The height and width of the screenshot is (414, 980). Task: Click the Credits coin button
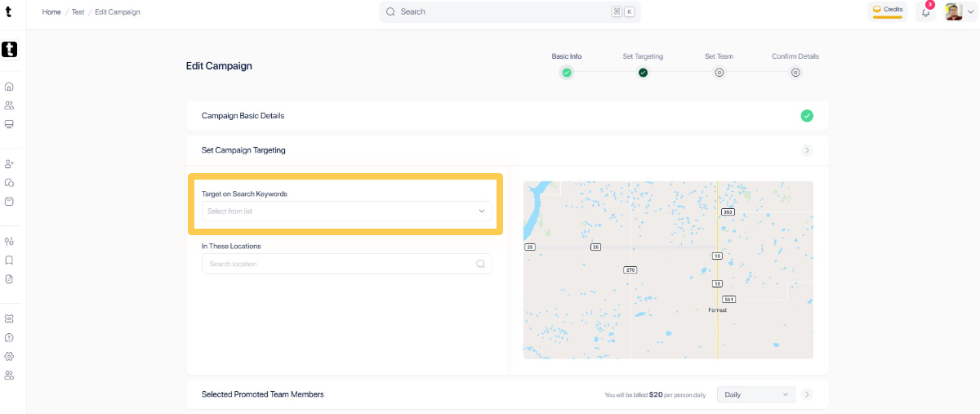888,11
